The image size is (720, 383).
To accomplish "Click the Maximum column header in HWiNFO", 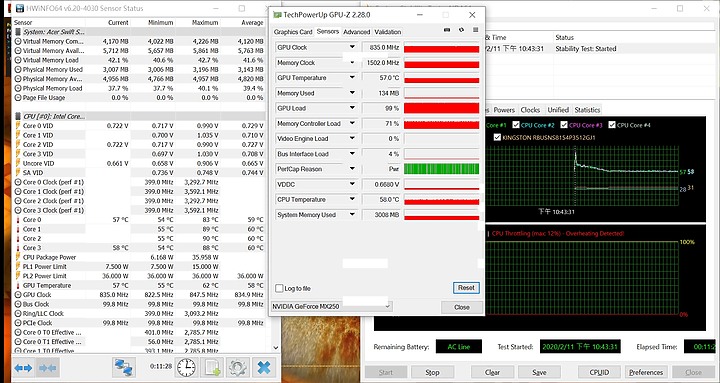I will point(205,23).
